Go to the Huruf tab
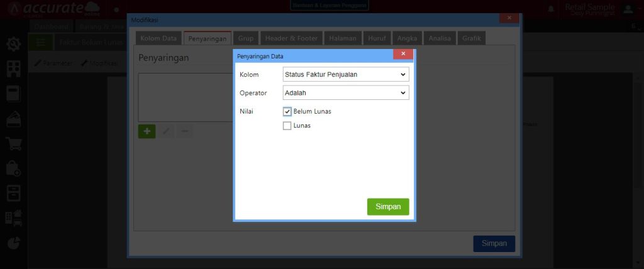This screenshot has width=644, height=269. 377,38
